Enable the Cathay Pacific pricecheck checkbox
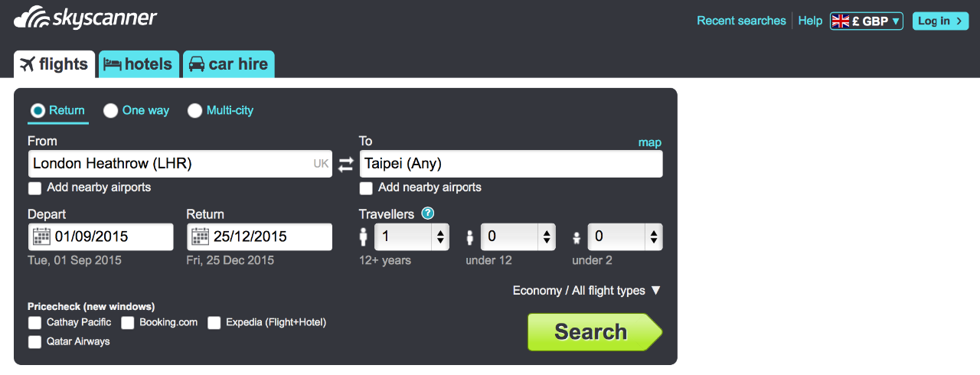 [34, 323]
